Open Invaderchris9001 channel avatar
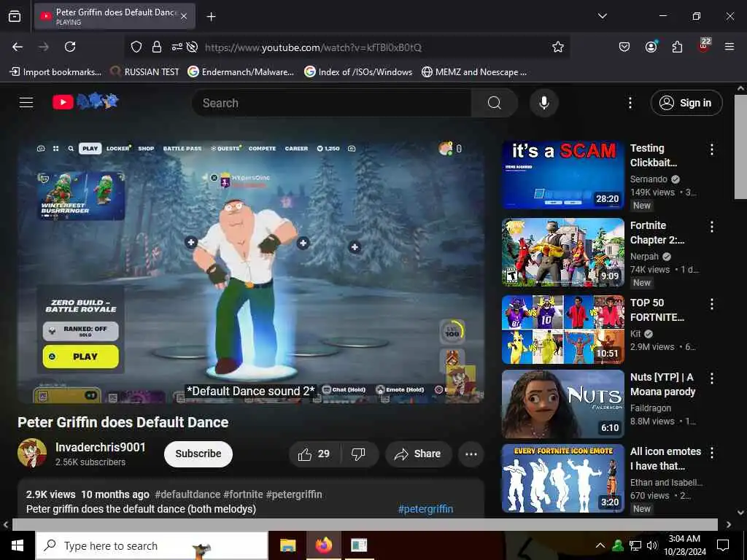 click(32, 453)
